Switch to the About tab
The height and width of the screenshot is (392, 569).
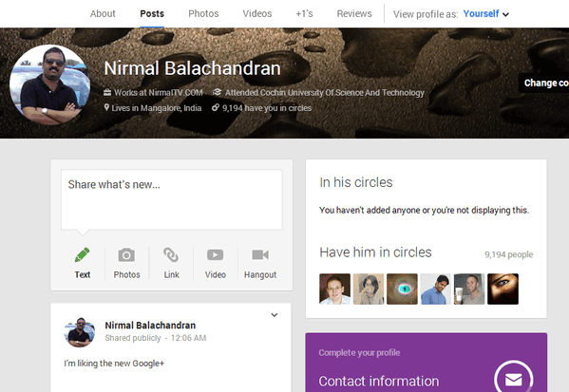tap(103, 14)
